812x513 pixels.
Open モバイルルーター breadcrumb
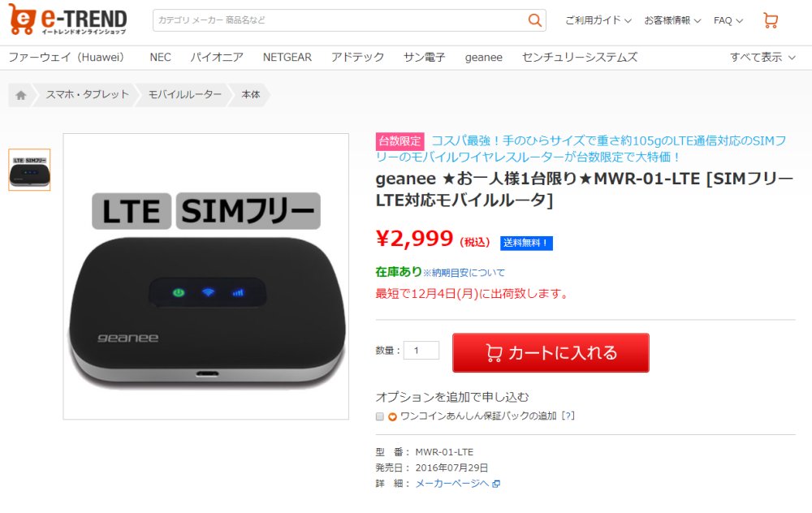[x=185, y=95]
